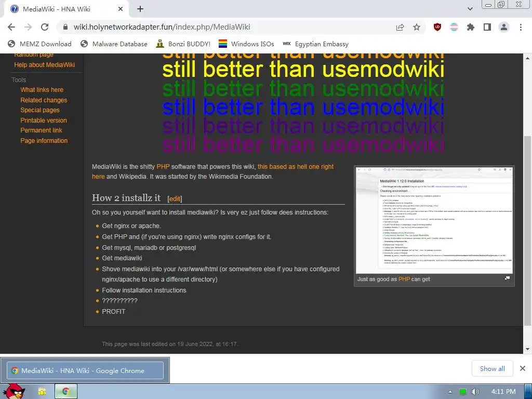Follow 'this based as hell one right here' link

pyautogui.click(x=296, y=167)
